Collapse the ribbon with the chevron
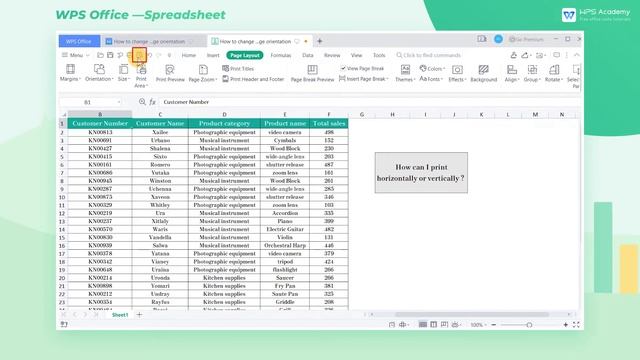Image resolution: width=640 pixels, height=360 pixels. (x=576, y=55)
